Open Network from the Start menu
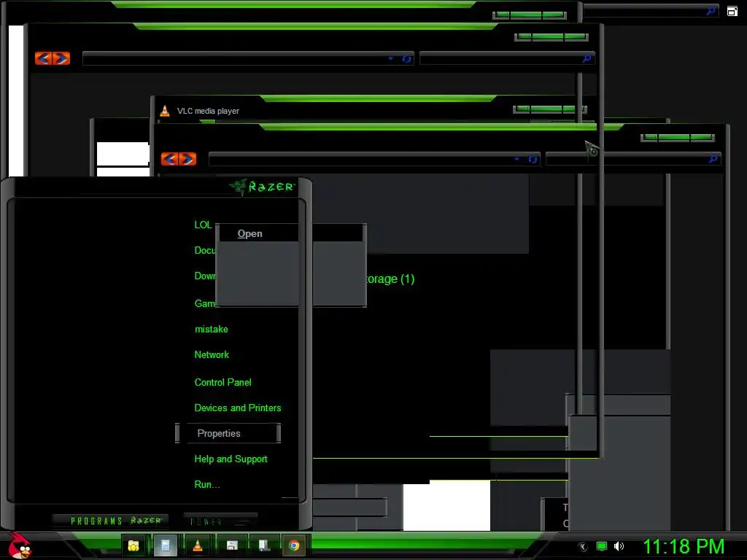This screenshot has width=747, height=560. coord(212,355)
